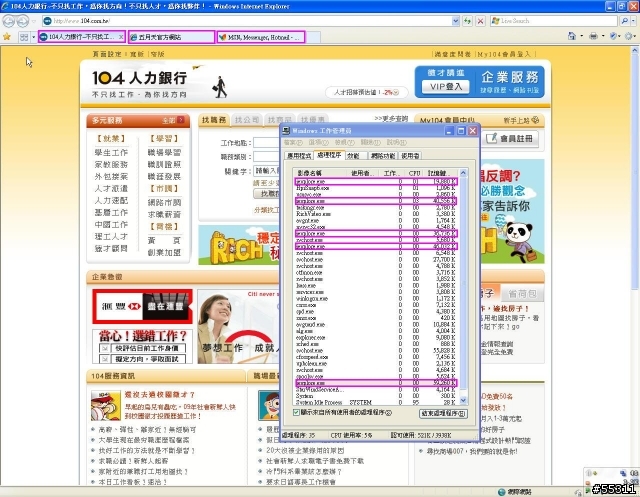Open the 創業加盟 link

(x=164, y=253)
